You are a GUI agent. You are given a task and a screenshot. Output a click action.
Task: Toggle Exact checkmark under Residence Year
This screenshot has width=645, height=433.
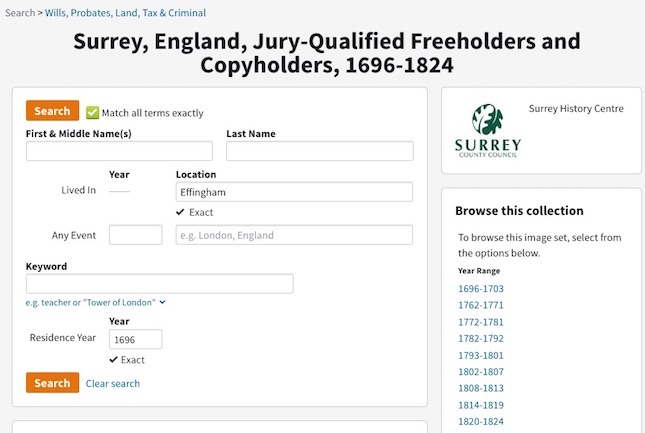[114, 360]
